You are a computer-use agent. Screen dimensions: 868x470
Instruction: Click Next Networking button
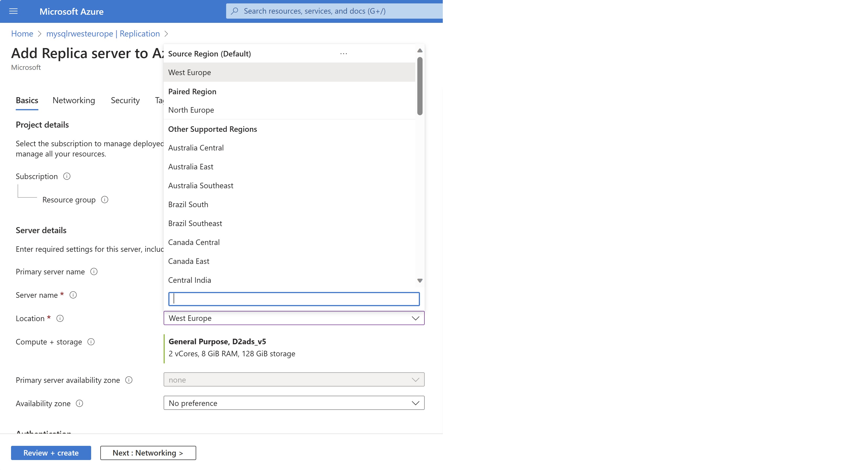click(x=148, y=453)
